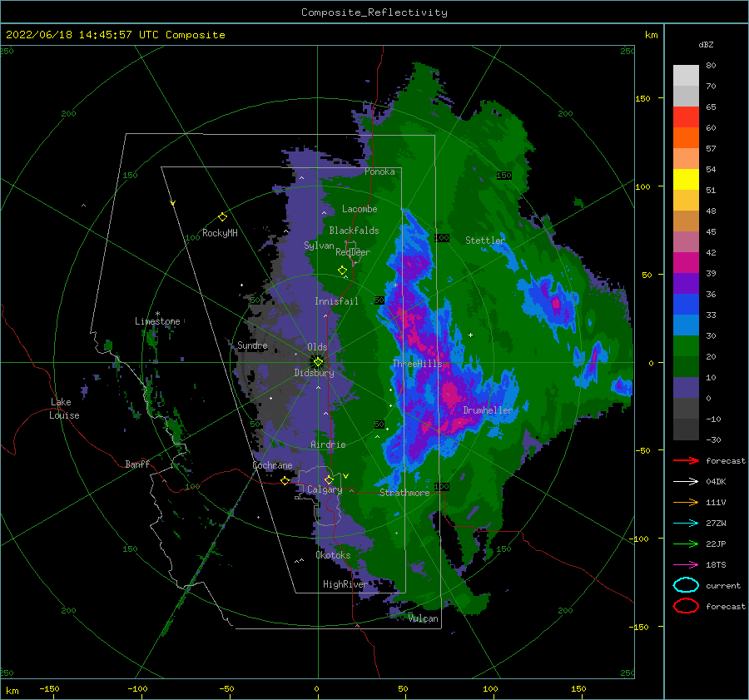The width and height of the screenshot is (749, 700).
Task: Select the light gray 80 dBZ swatch
Action: (x=686, y=76)
